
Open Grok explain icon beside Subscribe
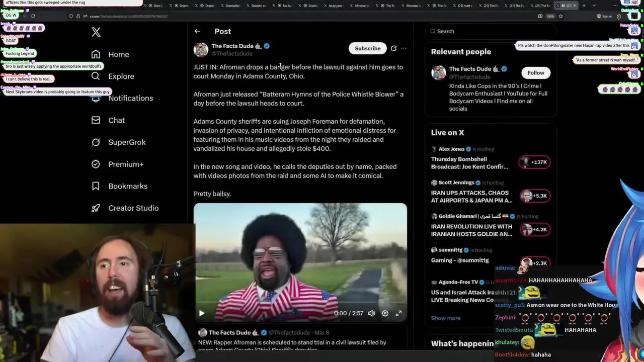point(393,48)
